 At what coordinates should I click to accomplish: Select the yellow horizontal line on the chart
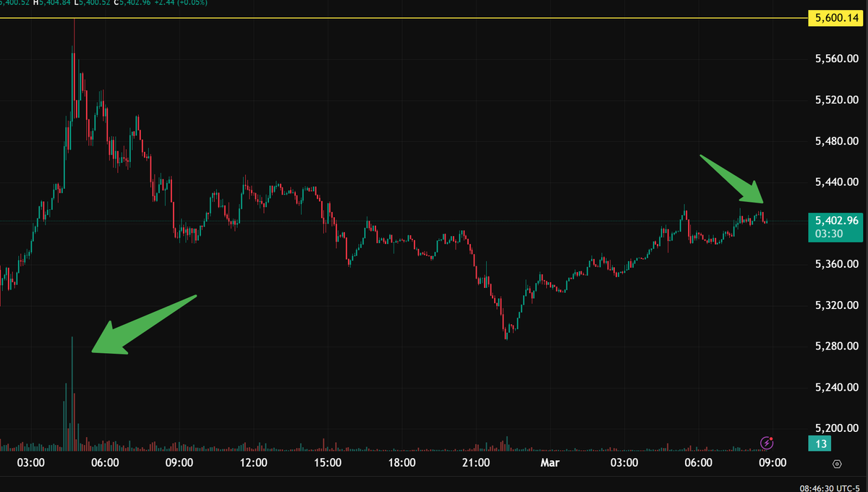[x=404, y=19]
